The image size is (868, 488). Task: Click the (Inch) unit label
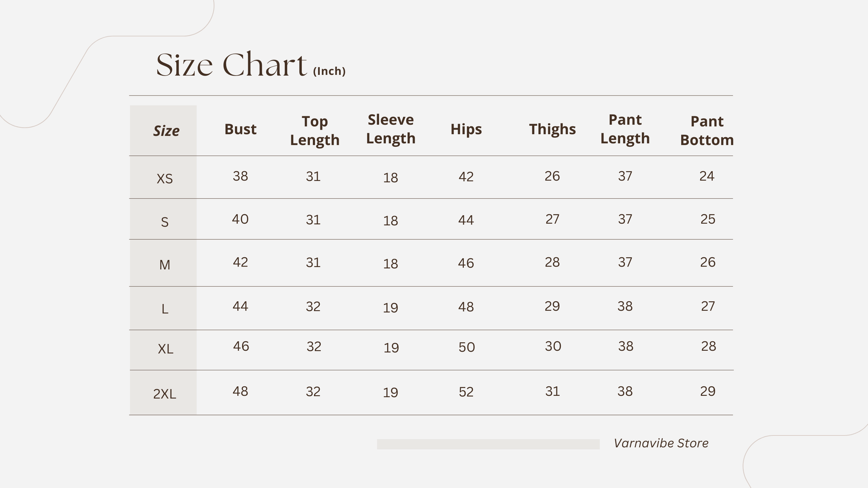[x=329, y=71]
